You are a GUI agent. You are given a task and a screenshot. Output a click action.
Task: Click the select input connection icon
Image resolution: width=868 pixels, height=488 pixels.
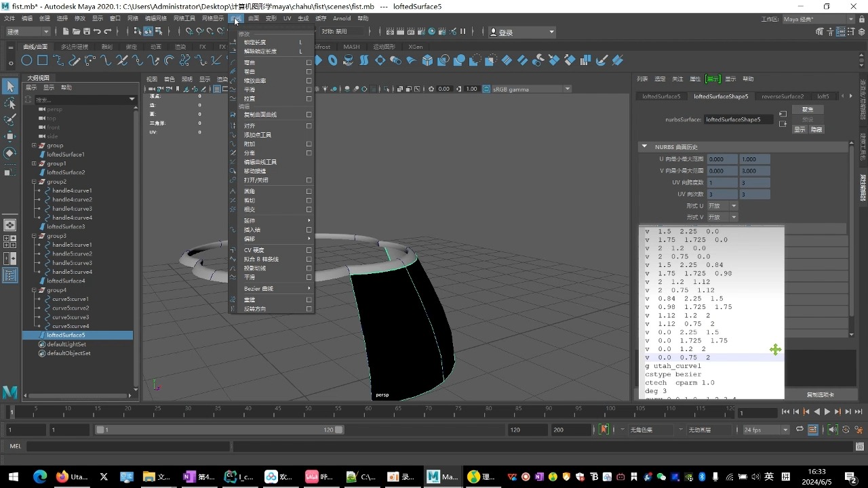point(783,114)
